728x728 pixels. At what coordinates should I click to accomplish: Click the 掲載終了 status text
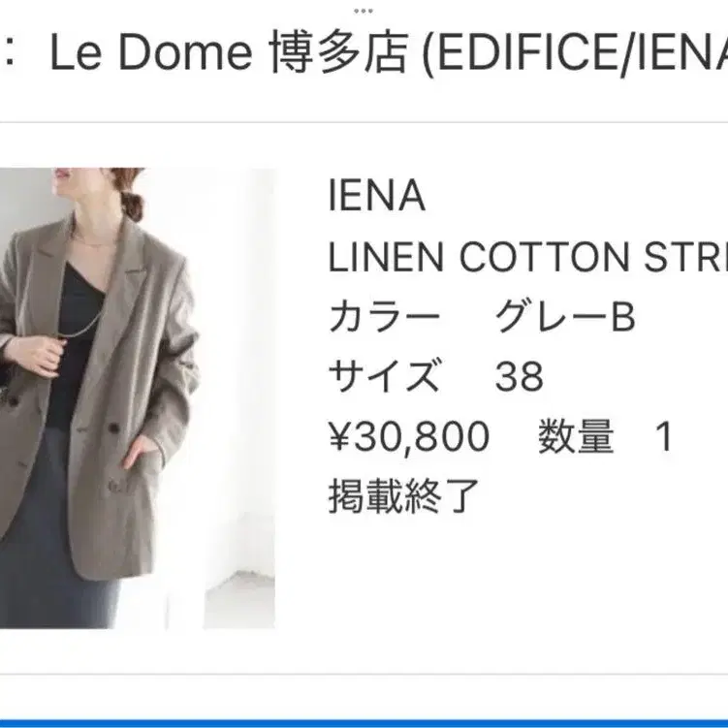tap(404, 496)
